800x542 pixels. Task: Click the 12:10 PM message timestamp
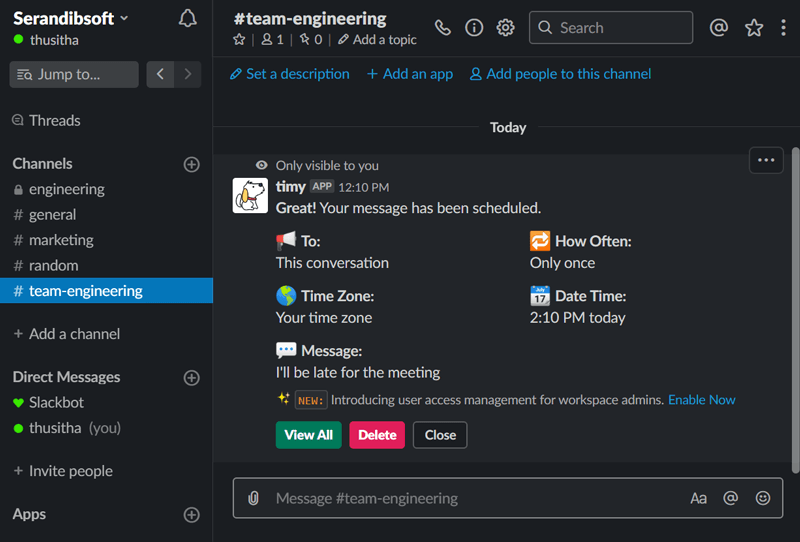[x=364, y=187]
